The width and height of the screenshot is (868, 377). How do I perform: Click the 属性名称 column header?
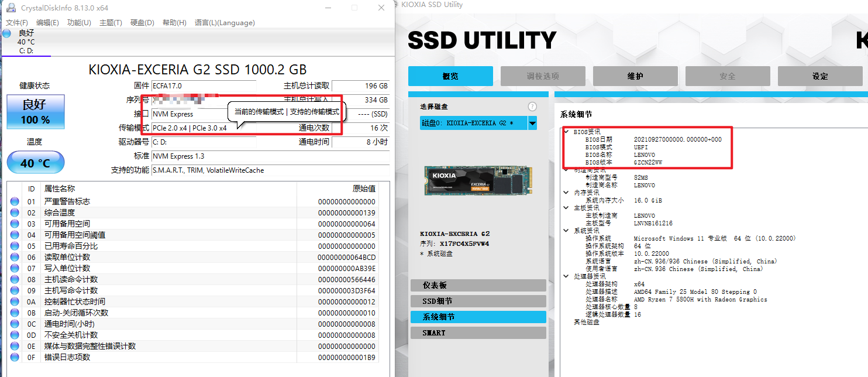tap(60, 188)
